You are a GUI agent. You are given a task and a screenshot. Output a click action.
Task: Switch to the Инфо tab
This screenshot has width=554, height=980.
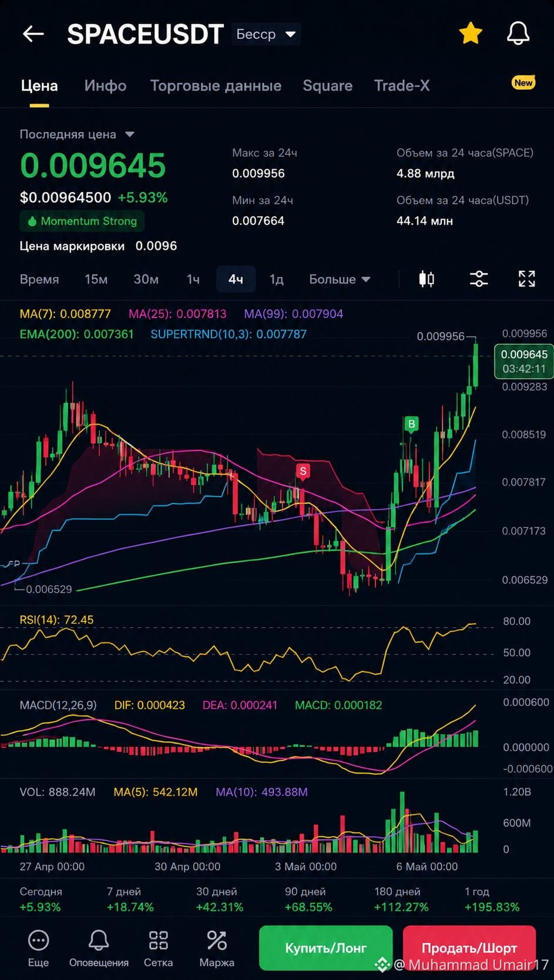coord(105,86)
